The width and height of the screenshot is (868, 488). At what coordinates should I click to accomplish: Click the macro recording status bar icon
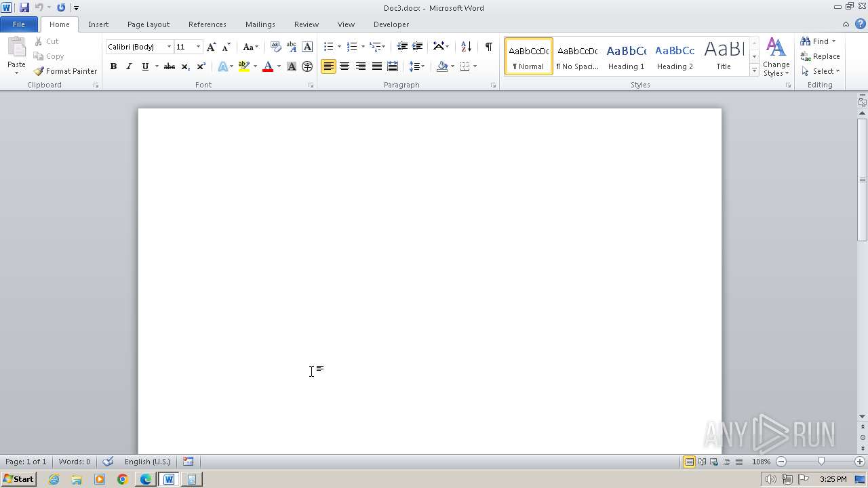tap(188, 462)
